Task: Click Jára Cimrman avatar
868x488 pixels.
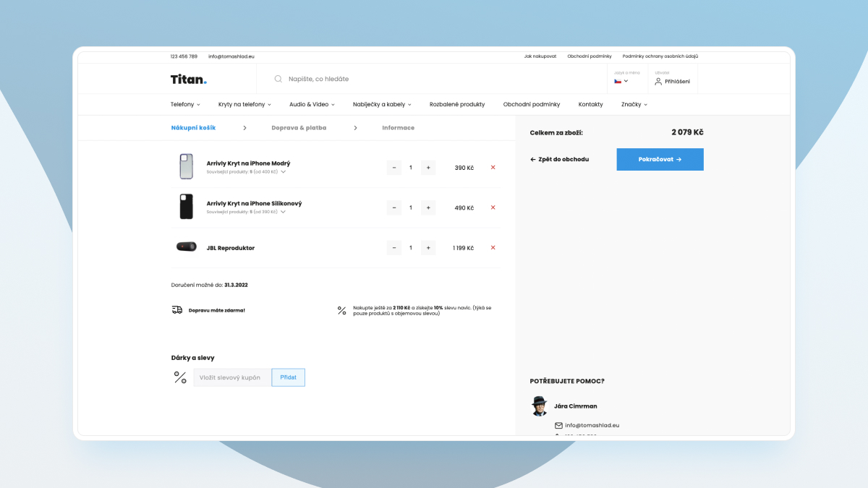Action: (x=539, y=406)
